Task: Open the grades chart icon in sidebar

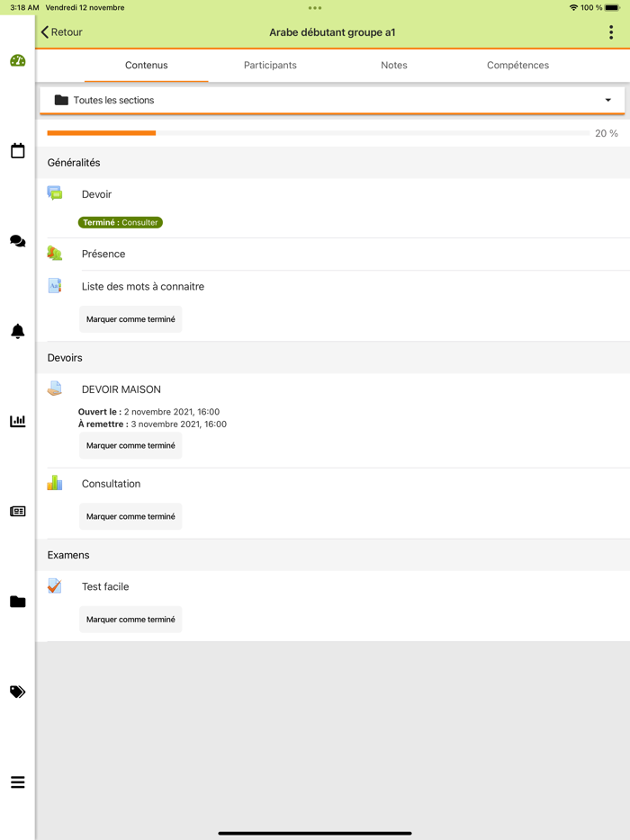Action: click(x=17, y=421)
